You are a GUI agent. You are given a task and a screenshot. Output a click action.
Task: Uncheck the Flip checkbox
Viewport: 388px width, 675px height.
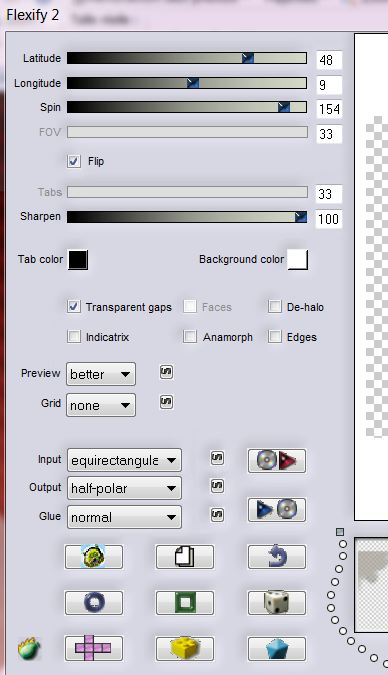74,161
